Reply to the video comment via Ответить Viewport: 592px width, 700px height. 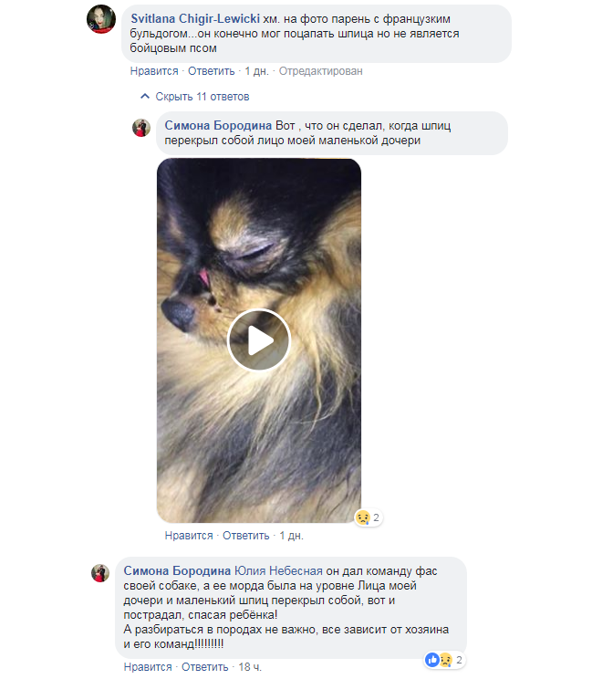pos(245,536)
